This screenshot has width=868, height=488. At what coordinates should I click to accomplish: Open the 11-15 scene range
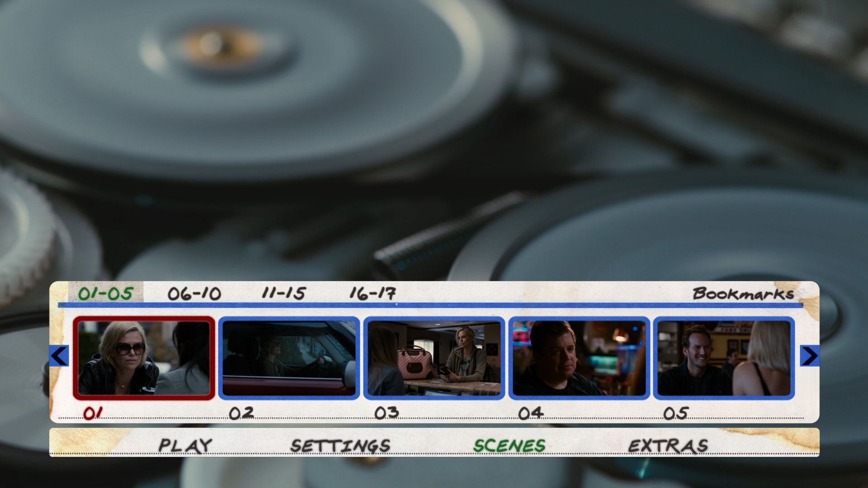(x=284, y=293)
